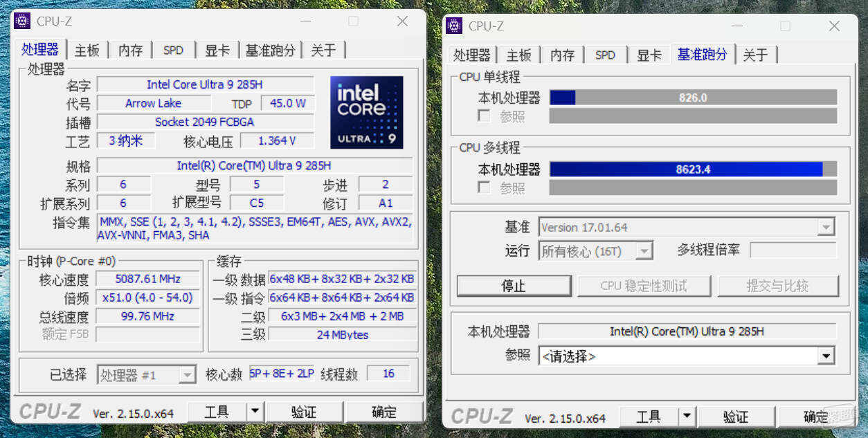
Task: Switch to 处理器 tab in the benchmark window
Action: click(x=472, y=55)
